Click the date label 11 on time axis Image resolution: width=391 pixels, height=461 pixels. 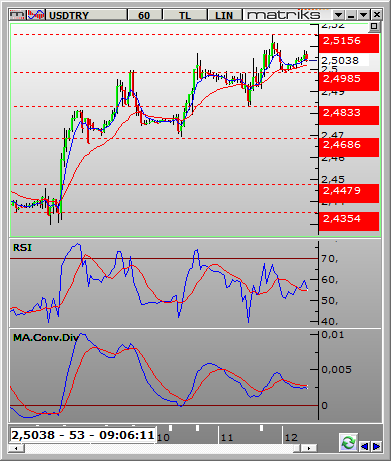[227, 437]
